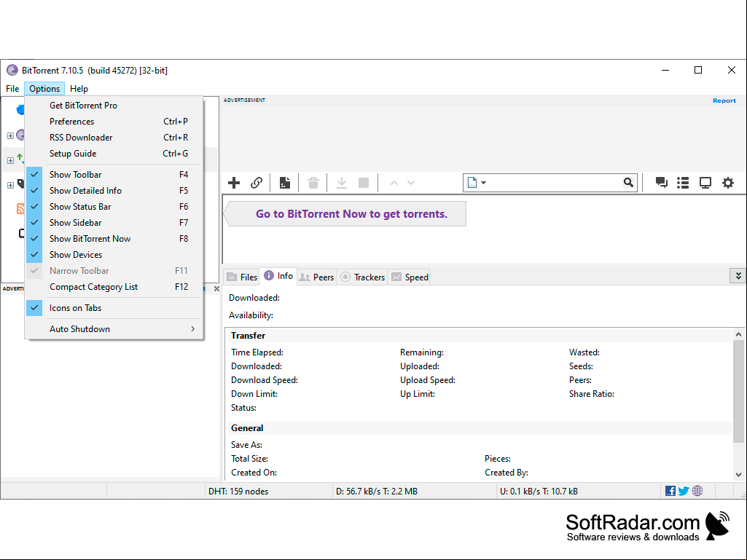Choose Setup Guide in Options menu
Screen dimensions: 747x560
[x=114, y=154]
